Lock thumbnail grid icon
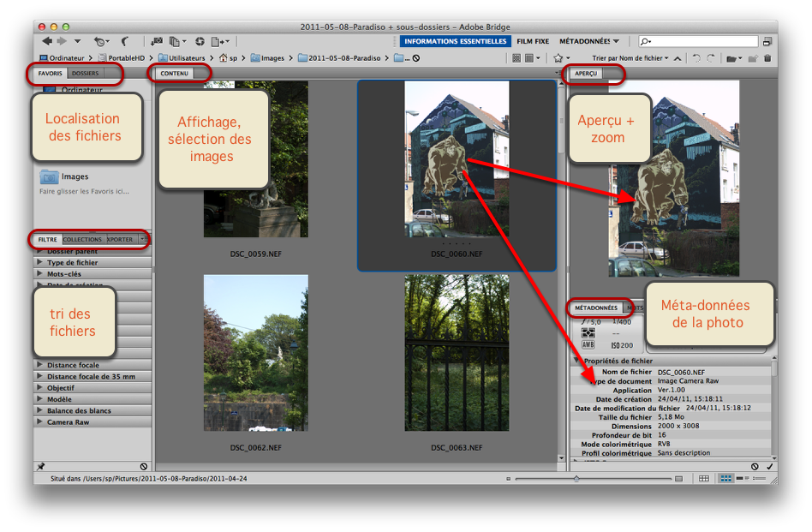Viewport: 812px width, 532px height. (x=704, y=479)
